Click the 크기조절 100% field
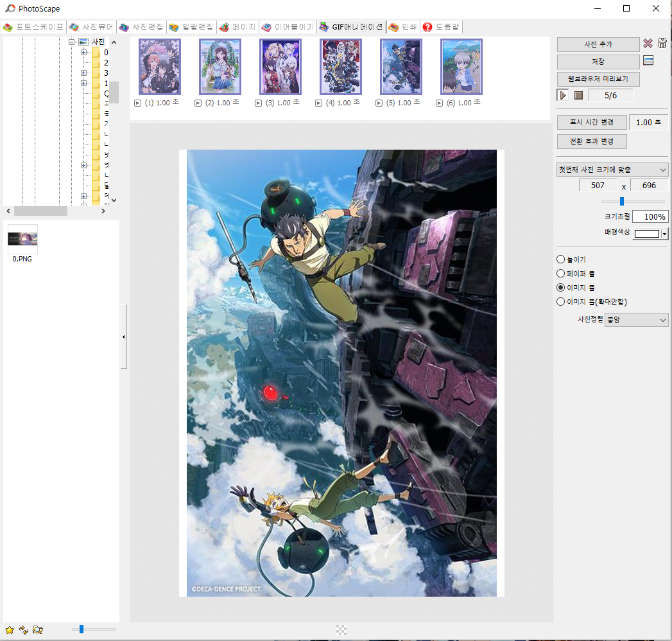Image resolution: width=672 pixels, height=641 pixels. coord(650,217)
